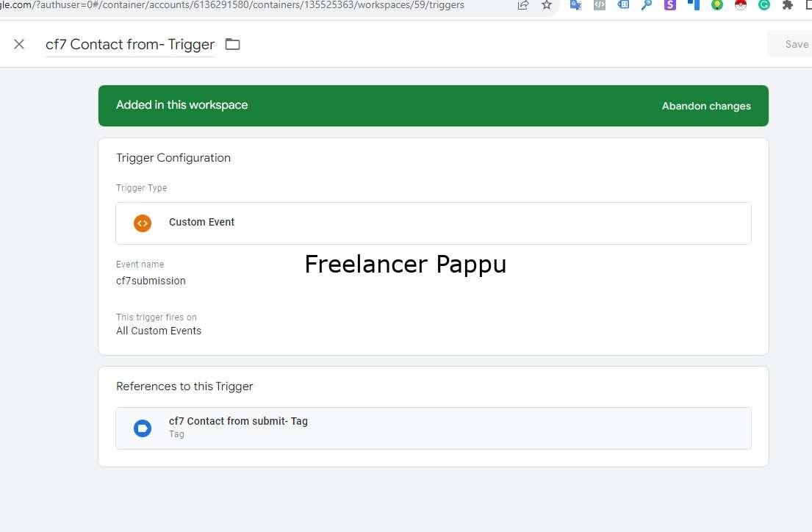812x532 pixels.
Task: Click the 'All Custom Events' text
Action: [159, 331]
